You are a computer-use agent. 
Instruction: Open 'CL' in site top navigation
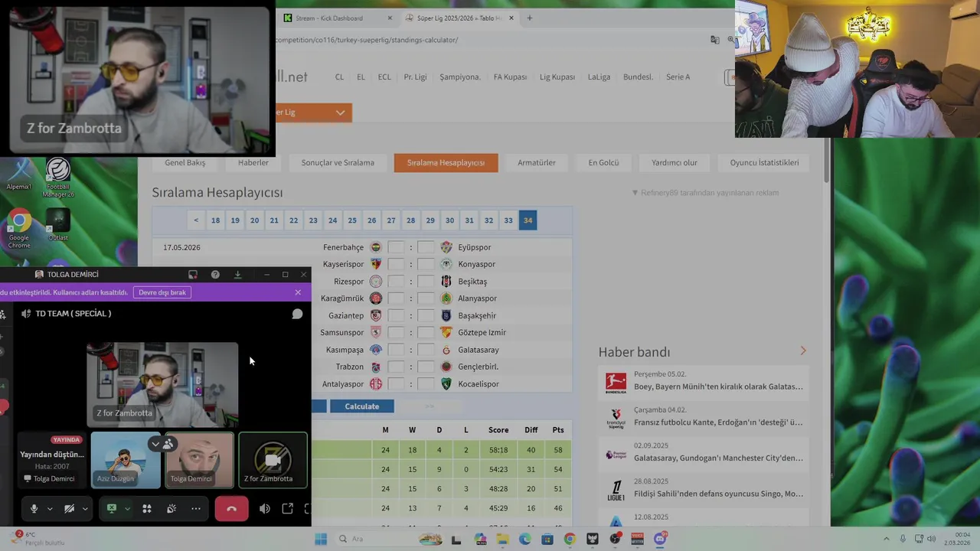click(339, 77)
